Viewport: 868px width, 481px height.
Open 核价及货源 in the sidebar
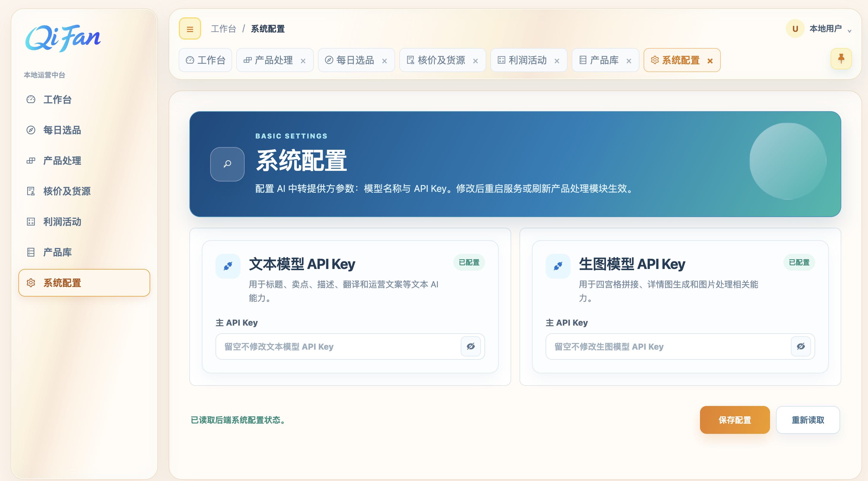tap(84, 191)
